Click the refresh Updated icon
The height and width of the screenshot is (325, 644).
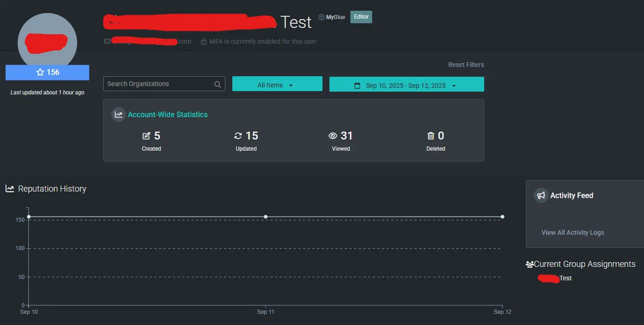(238, 136)
